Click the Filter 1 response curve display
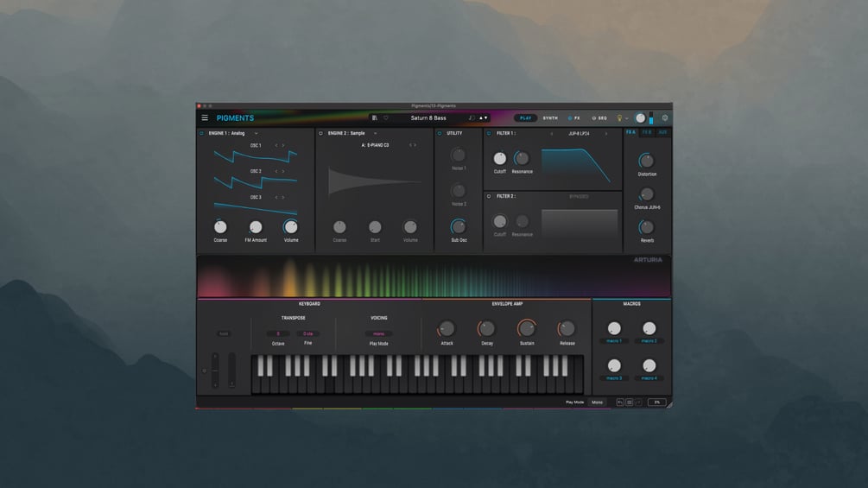868x488 pixels. [x=577, y=166]
